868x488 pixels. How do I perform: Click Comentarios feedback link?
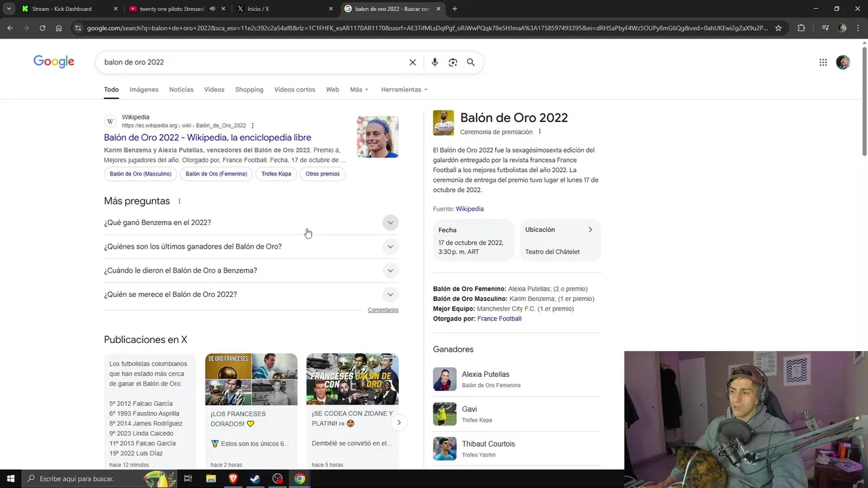pos(383,310)
